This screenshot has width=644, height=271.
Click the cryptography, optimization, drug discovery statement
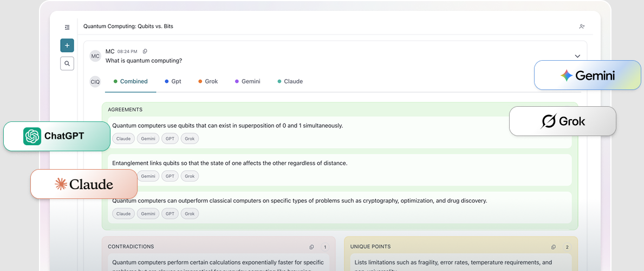point(300,201)
